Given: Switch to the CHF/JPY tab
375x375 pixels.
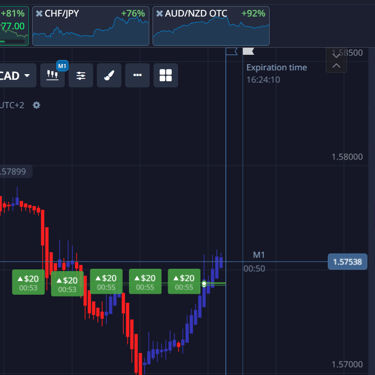Looking at the screenshot, I should pyautogui.click(x=91, y=26).
